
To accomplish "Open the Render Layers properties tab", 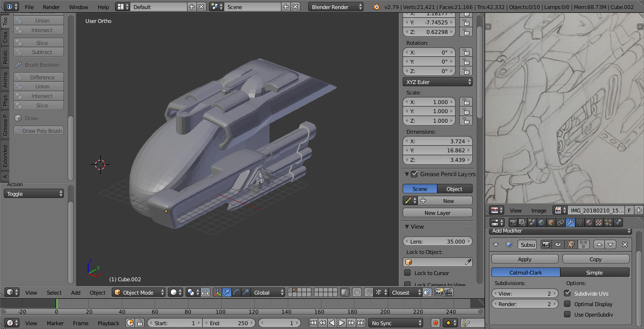I will point(522,223).
